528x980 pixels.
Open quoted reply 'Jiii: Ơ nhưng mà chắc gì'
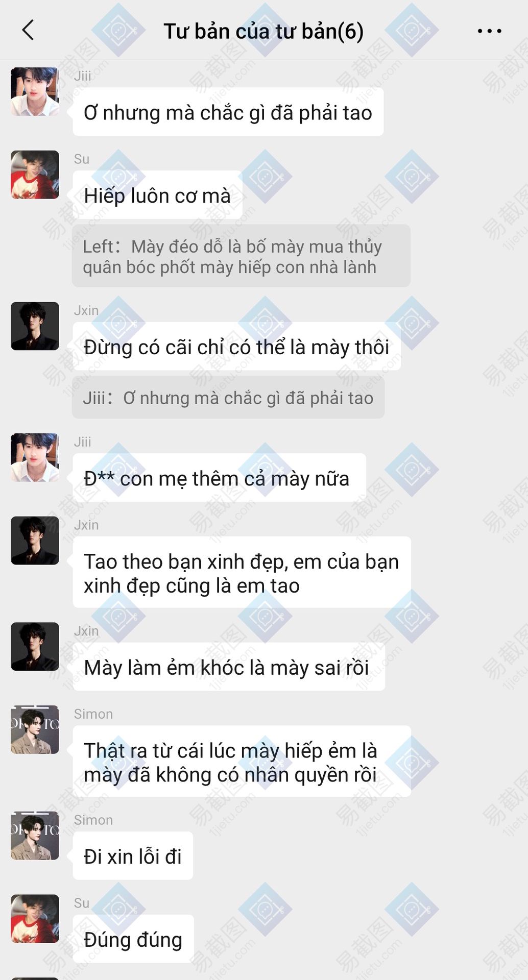[228, 398]
